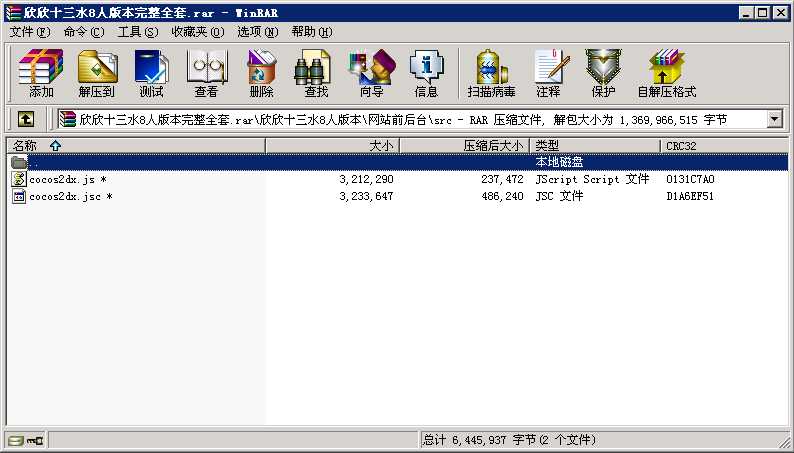The image size is (794, 453).
Task: Sort by the Name (名称) column header
Action: coord(136,146)
